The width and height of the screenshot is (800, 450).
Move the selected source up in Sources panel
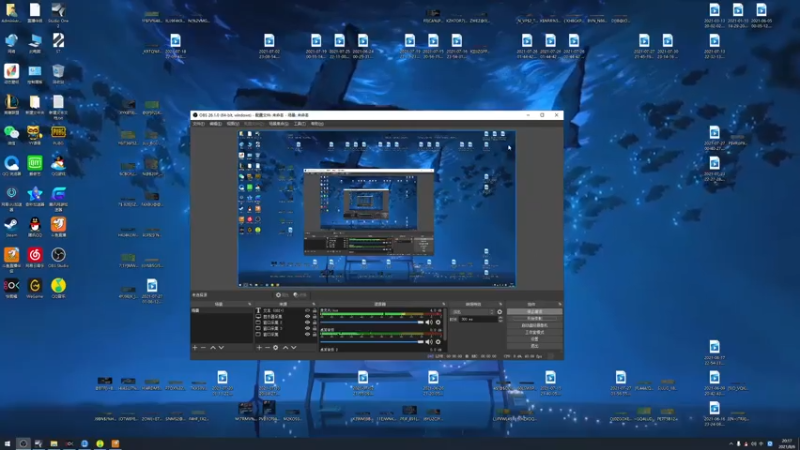(285, 347)
